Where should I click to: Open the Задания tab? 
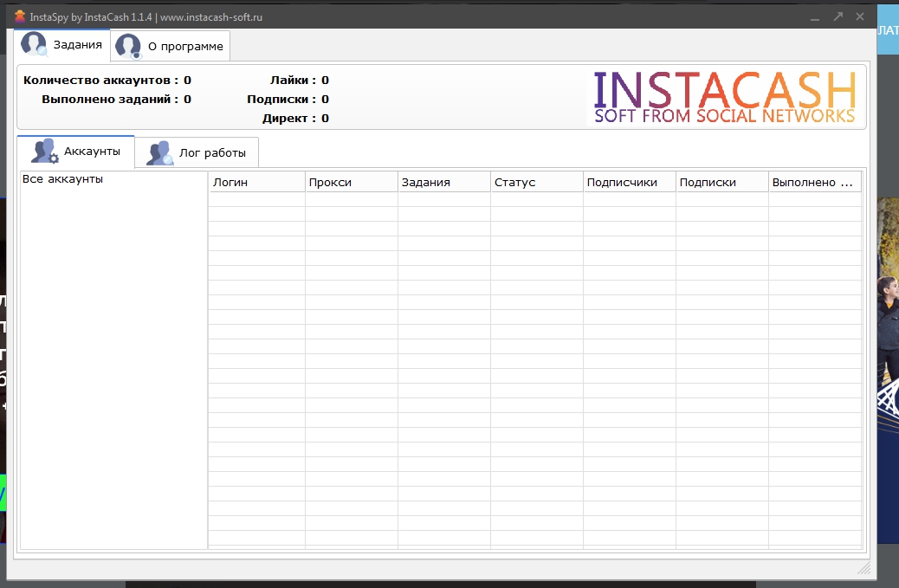click(x=61, y=45)
